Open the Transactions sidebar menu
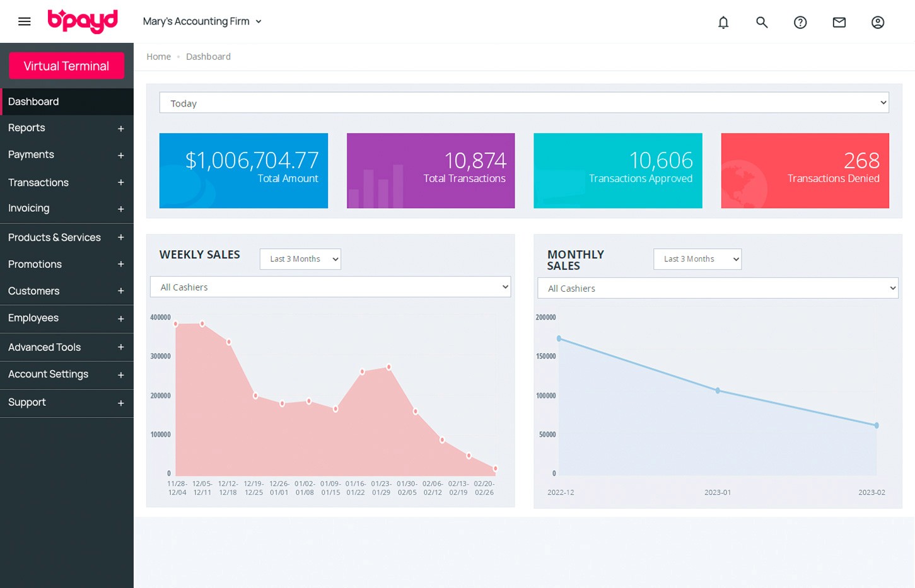This screenshot has height=588, width=915. click(67, 182)
